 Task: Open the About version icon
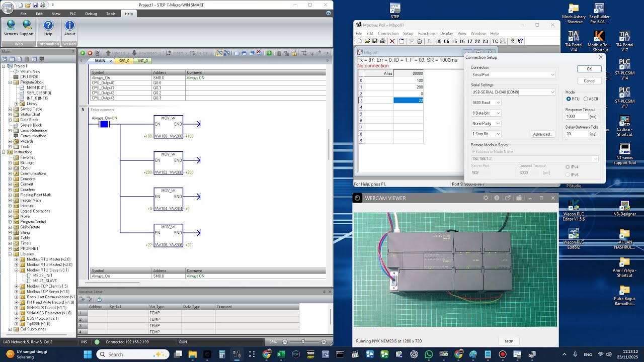point(69,28)
